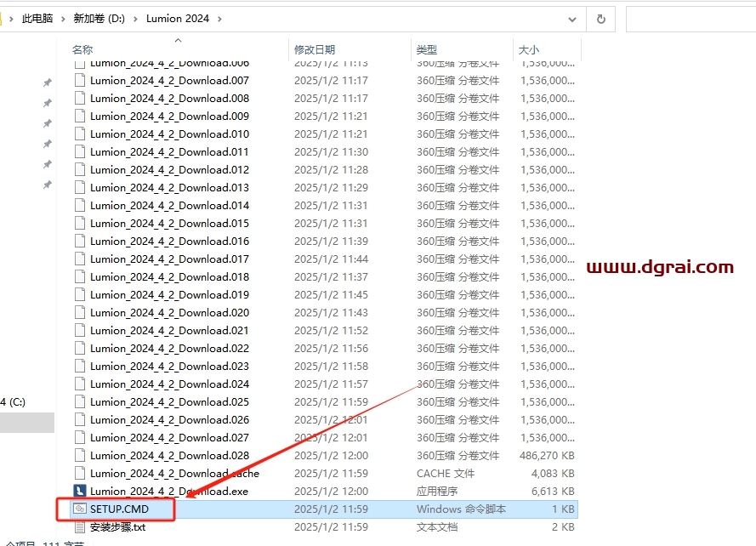Image resolution: width=756 pixels, height=546 pixels.
Task: Click the 4,083 KB size cell
Action: pos(553,473)
